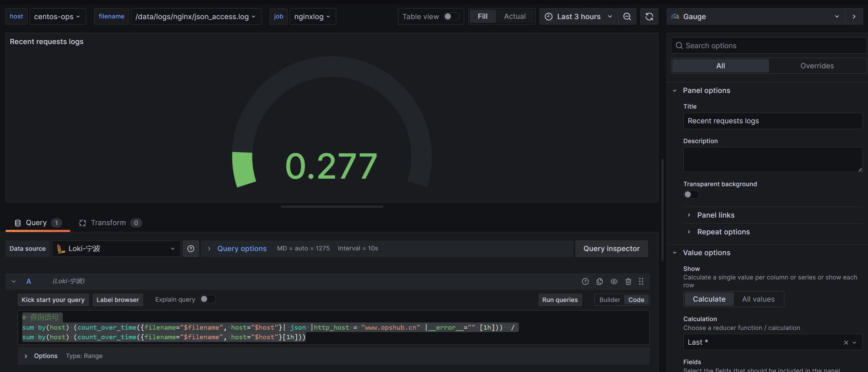Open the Last 3 hours time range picker
868x372 pixels.
pyautogui.click(x=579, y=16)
